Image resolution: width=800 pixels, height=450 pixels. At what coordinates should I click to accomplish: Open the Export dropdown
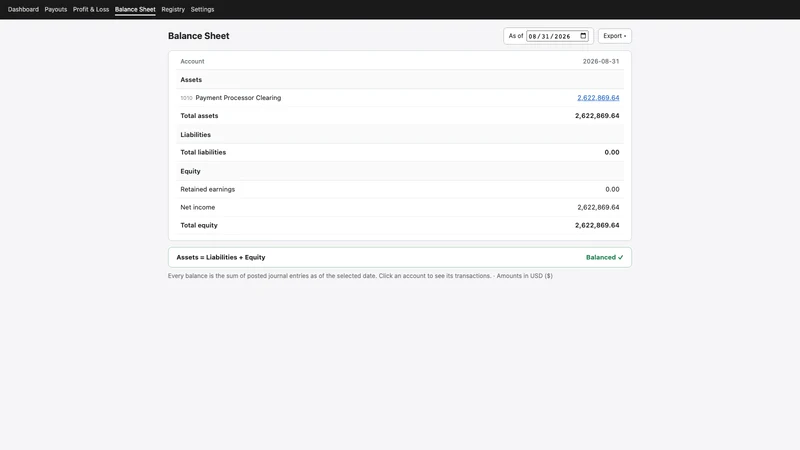tap(615, 36)
